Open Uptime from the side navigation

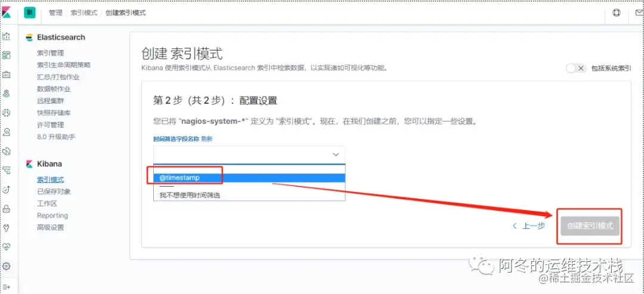[x=6, y=189]
